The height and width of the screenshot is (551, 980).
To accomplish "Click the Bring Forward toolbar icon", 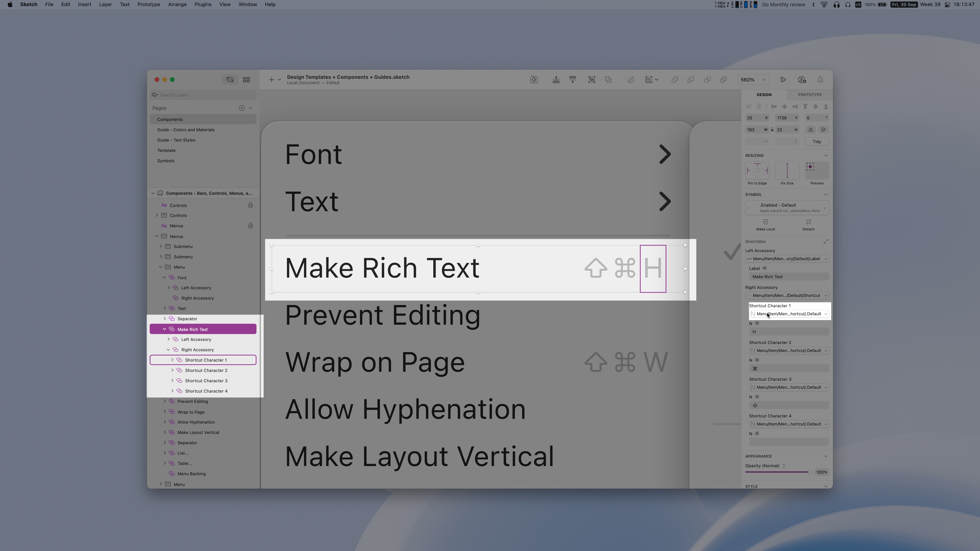I will tap(556, 79).
